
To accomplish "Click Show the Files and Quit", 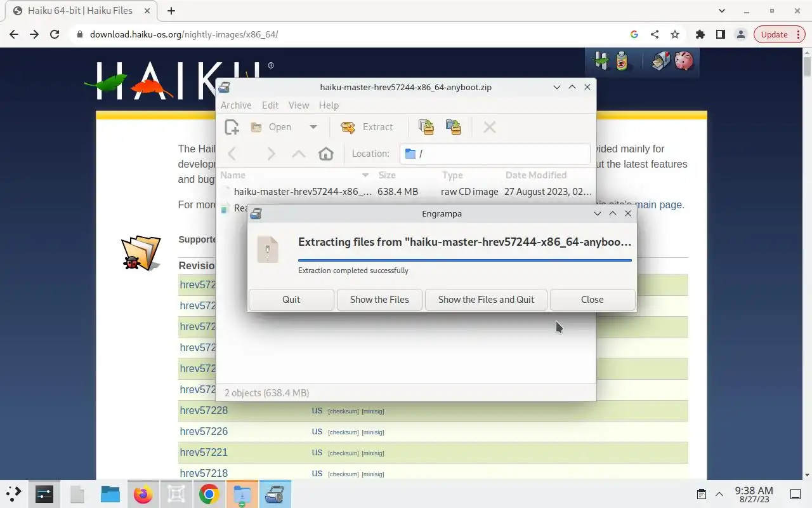I will pos(486,300).
